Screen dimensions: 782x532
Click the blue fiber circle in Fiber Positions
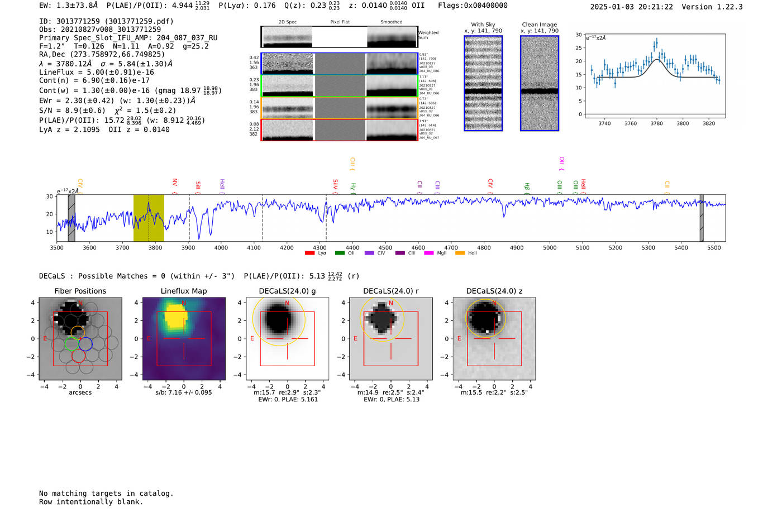[85, 344]
